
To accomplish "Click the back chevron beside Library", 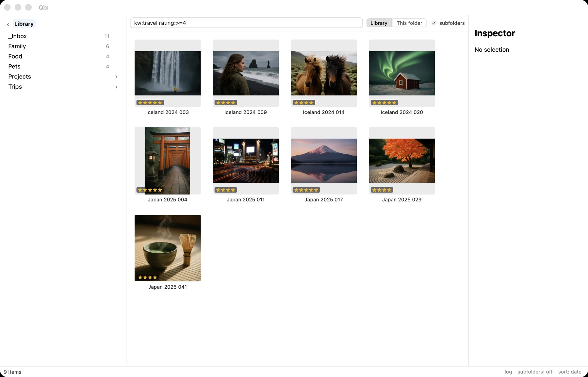I will (8, 24).
